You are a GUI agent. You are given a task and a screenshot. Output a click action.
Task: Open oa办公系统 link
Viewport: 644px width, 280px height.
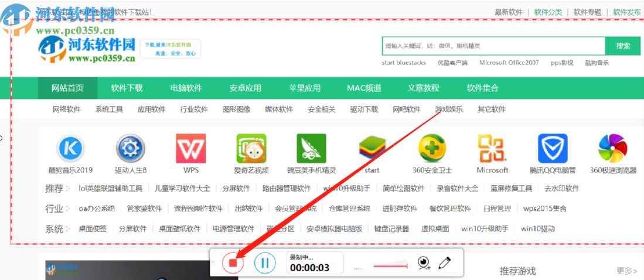(97, 209)
